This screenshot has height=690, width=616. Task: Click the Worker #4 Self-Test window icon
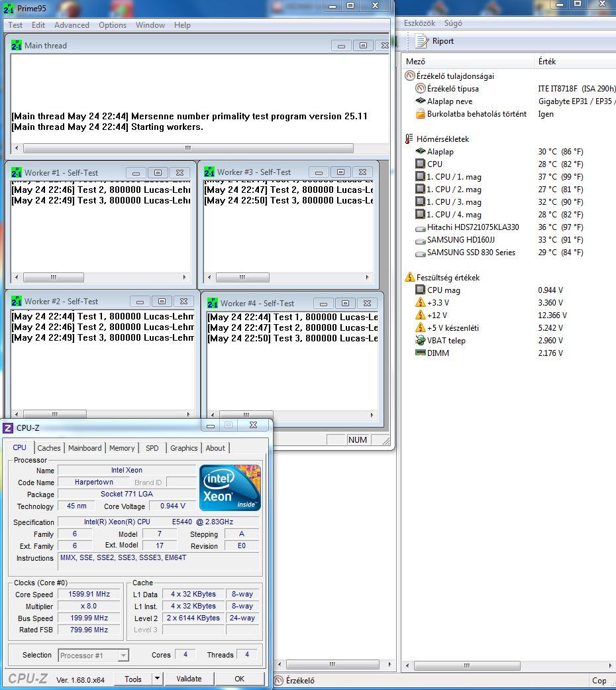(213, 303)
